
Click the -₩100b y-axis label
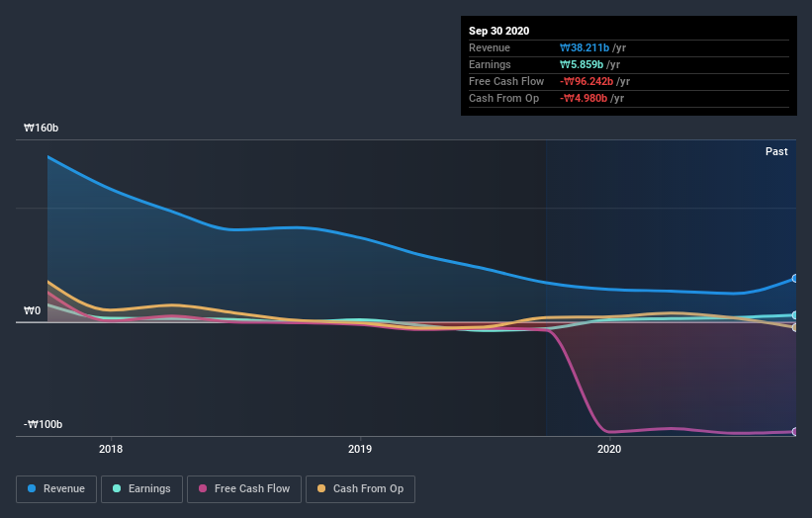pos(43,424)
